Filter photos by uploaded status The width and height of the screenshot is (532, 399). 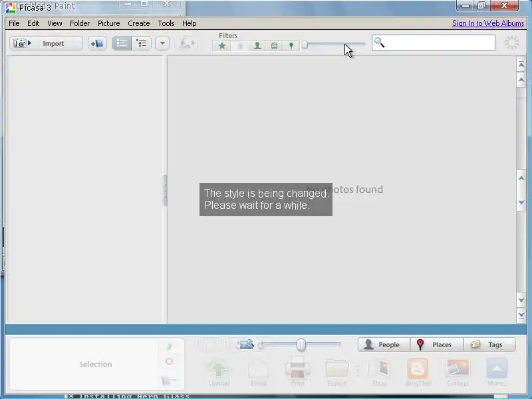(x=240, y=45)
